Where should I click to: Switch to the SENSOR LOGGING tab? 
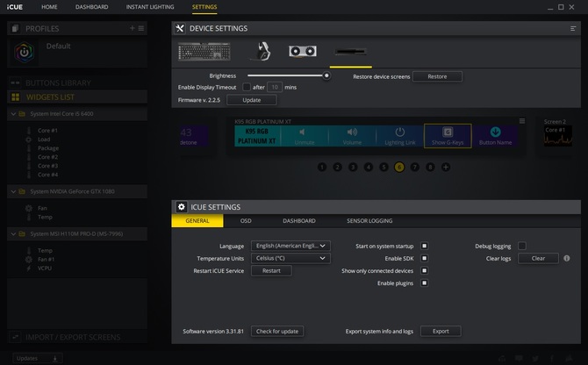[369, 221]
